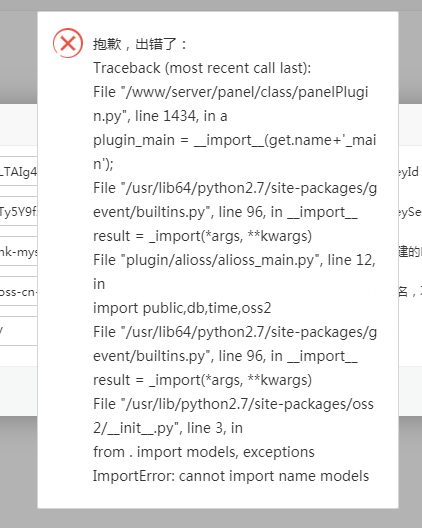Select the input field showing nk-mys
This screenshot has width=422, height=528.
pyautogui.click(x=19, y=252)
